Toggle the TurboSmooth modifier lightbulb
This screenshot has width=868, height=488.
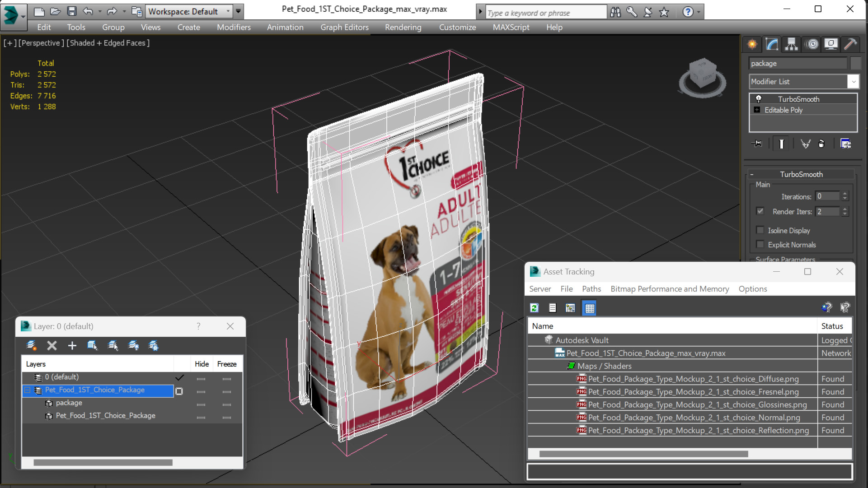click(x=759, y=98)
